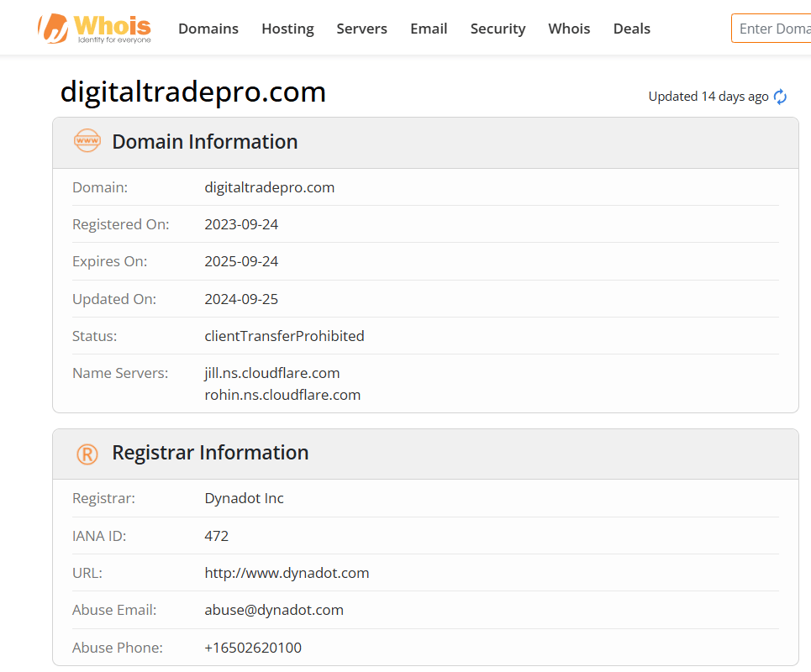Screen dimensions: 811x672
Task: Click the Abuse Phone: label
Action: tap(118, 648)
